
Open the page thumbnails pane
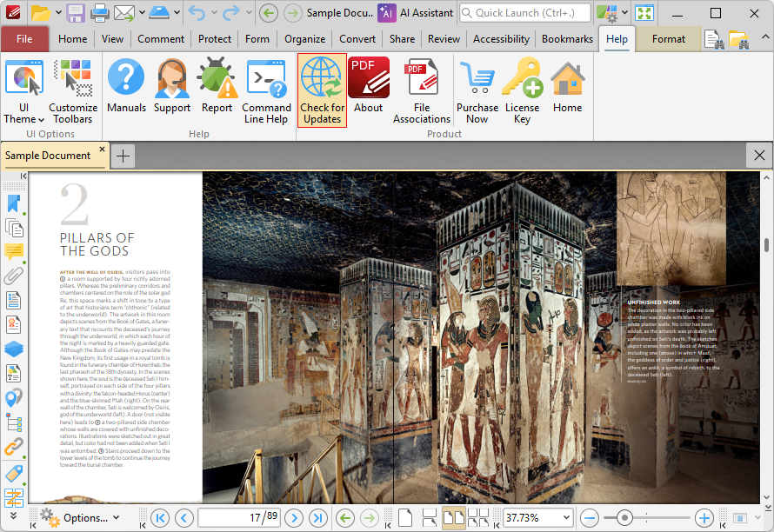pyautogui.click(x=14, y=228)
